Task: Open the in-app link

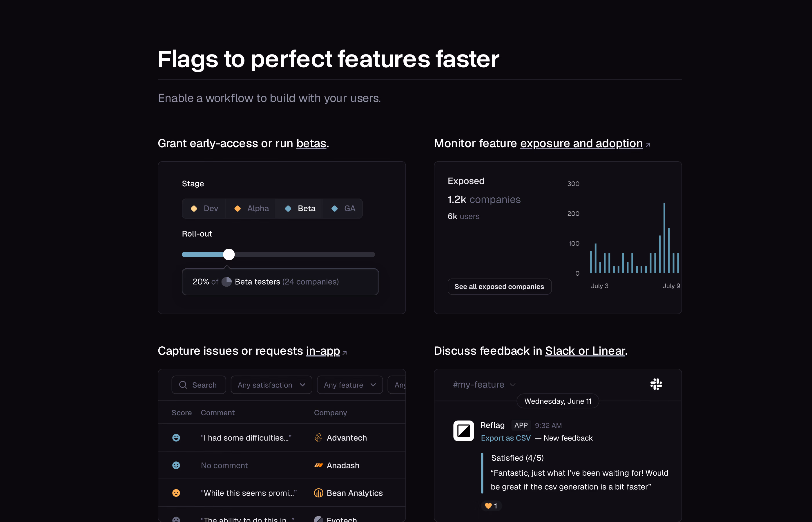Action: [x=323, y=351]
